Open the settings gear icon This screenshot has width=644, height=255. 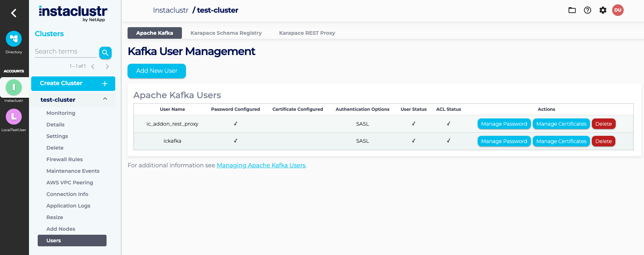[x=603, y=10]
